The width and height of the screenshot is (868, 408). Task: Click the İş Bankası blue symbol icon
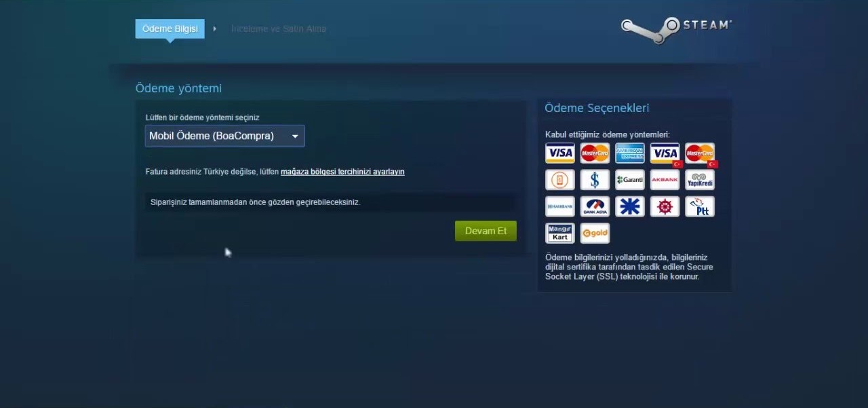(595, 180)
